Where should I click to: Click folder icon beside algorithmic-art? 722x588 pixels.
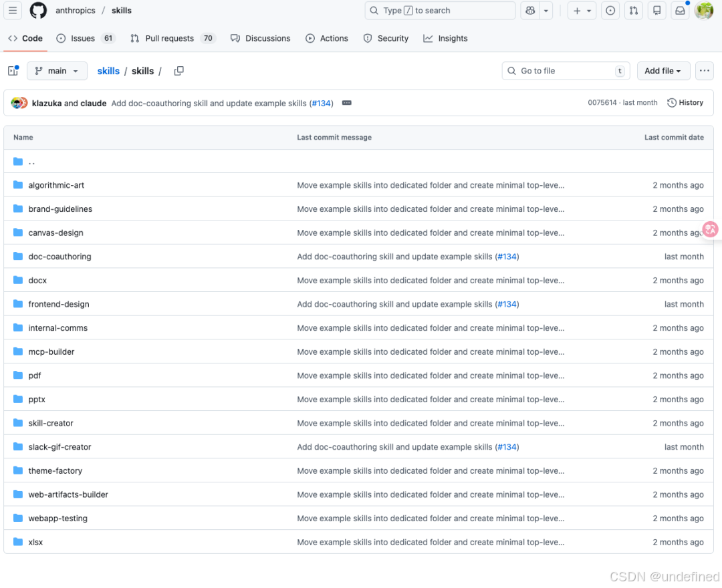[18, 185]
